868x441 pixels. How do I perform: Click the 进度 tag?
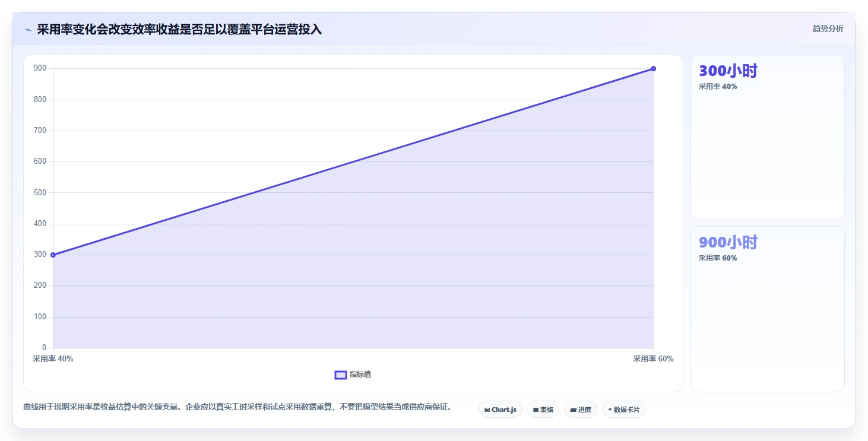[x=580, y=410]
